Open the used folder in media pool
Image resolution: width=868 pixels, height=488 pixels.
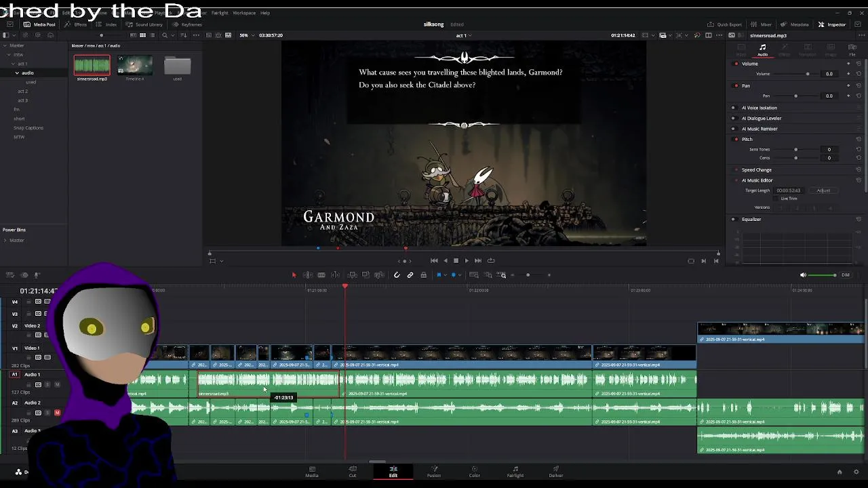177,65
